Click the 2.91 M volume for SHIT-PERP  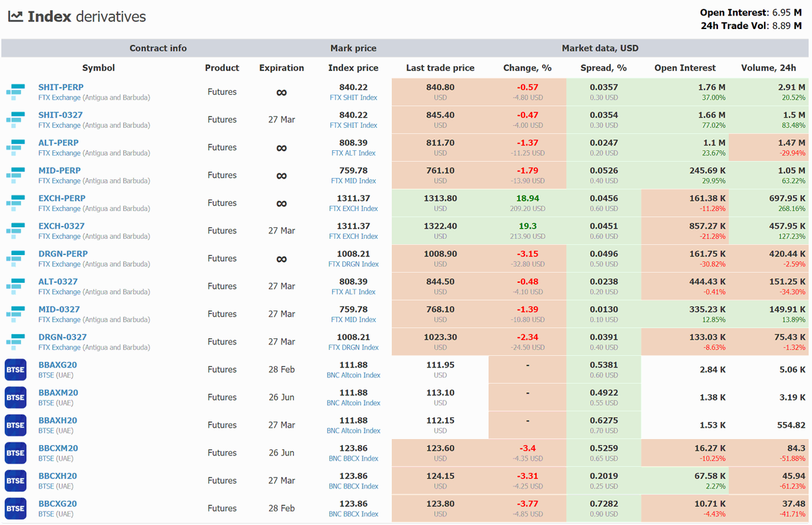pyautogui.click(x=792, y=87)
